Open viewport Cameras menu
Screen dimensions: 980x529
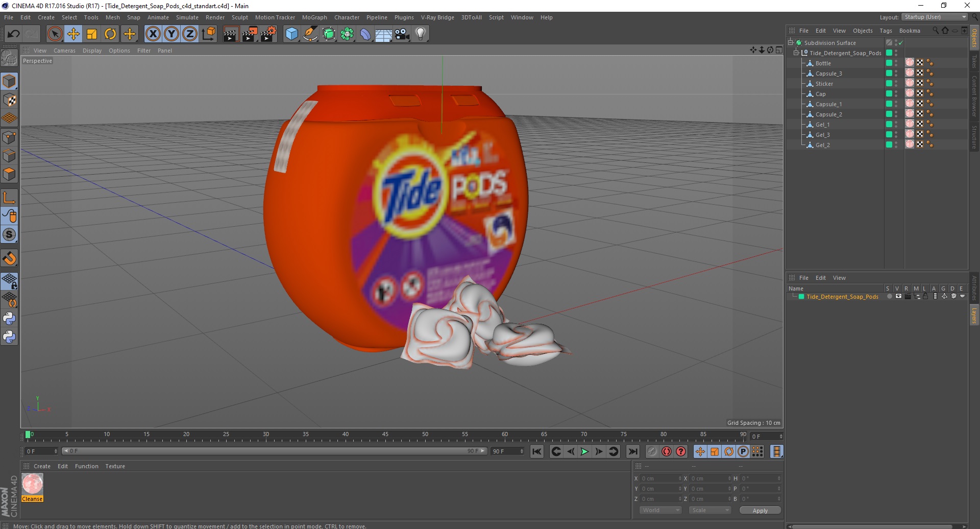pos(64,51)
